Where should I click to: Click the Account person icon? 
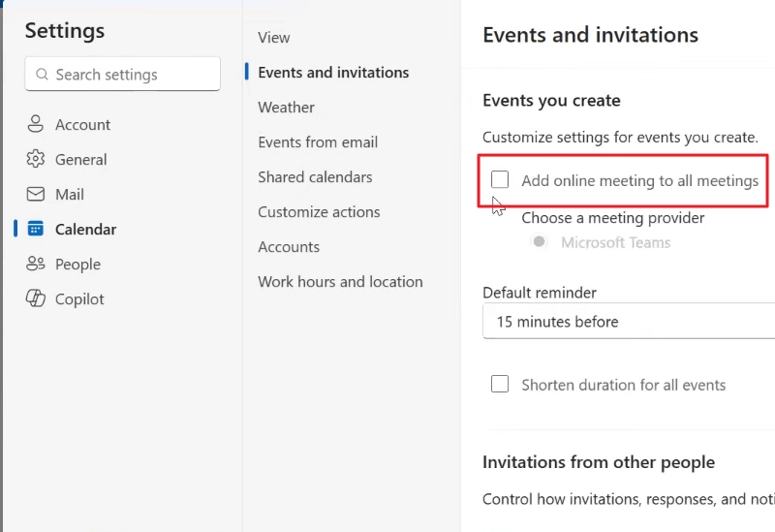(35, 124)
